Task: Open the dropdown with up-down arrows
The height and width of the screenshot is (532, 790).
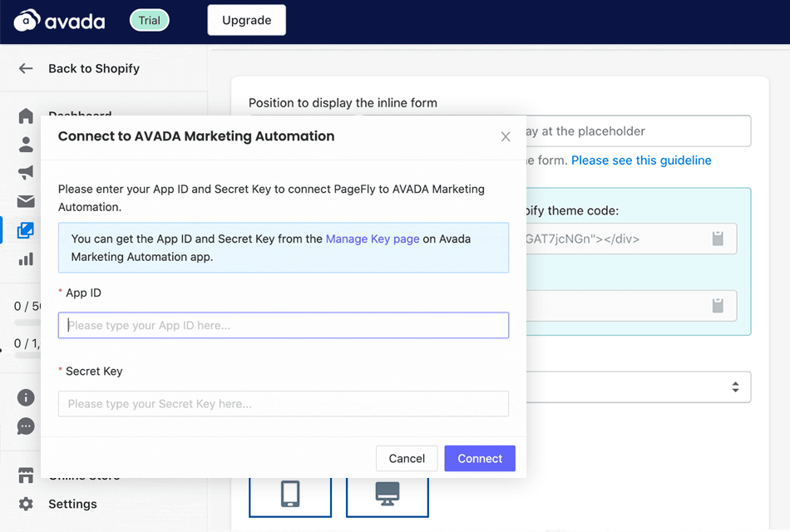Action: [x=735, y=387]
